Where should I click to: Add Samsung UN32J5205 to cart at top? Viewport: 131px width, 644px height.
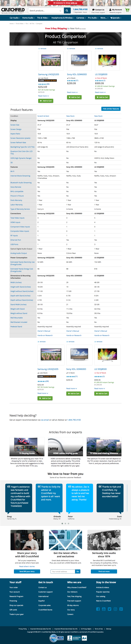click(x=46, y=101)
